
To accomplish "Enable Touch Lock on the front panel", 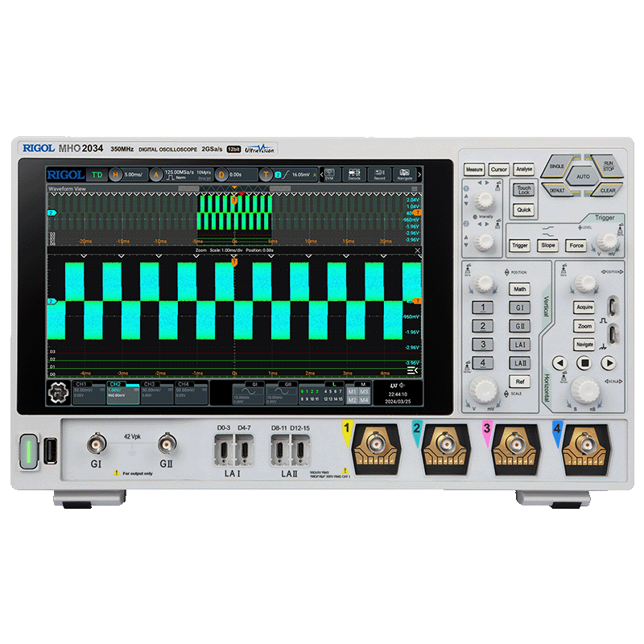I will 523,189.
